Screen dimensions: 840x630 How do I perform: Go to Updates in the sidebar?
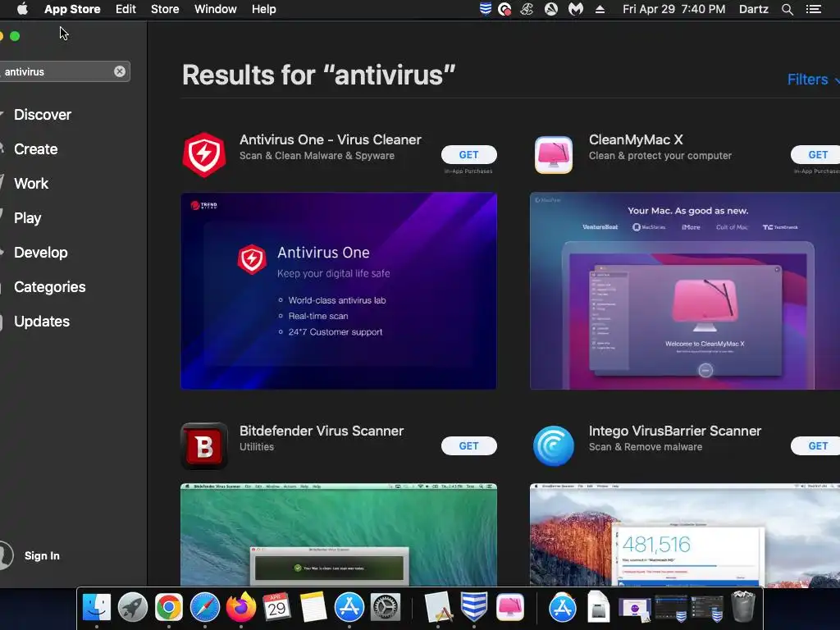coord(42,322)
